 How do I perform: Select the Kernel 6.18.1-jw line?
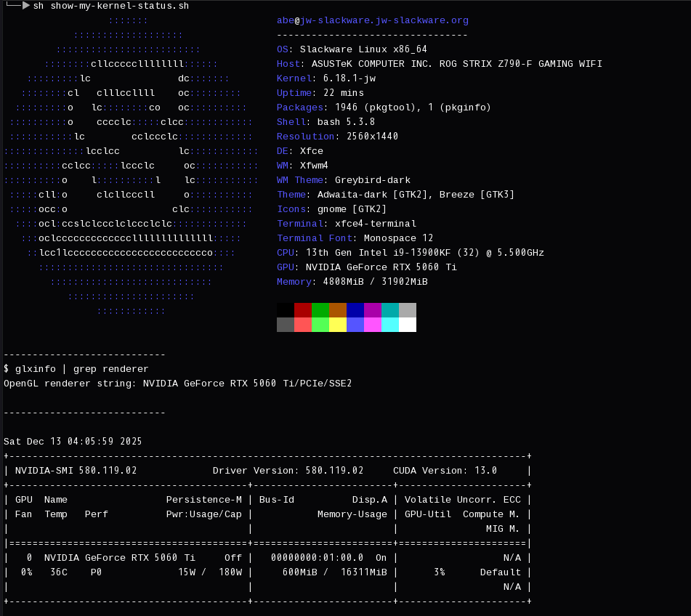[x=326, y=78]
